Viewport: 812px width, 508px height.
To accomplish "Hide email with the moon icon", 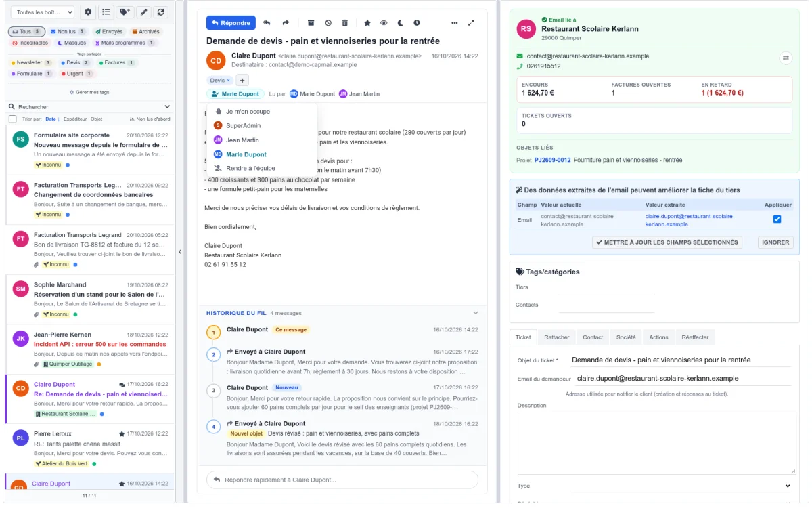I will [401, 23].
